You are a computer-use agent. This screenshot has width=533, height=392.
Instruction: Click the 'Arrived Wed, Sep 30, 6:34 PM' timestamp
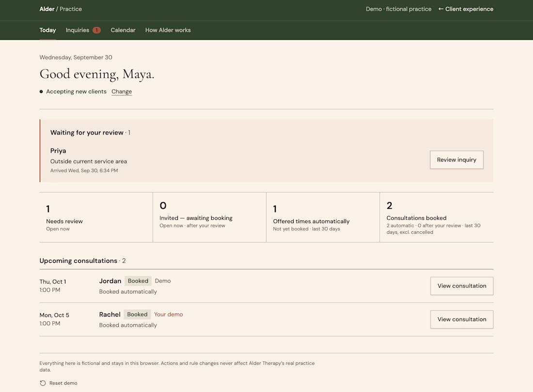coord(84,171)
